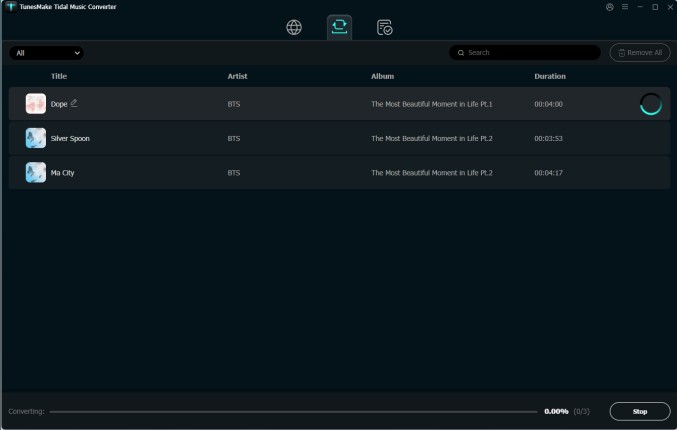
Task: Click album name Pt.1 in Dope row
Action: (432, 104)
